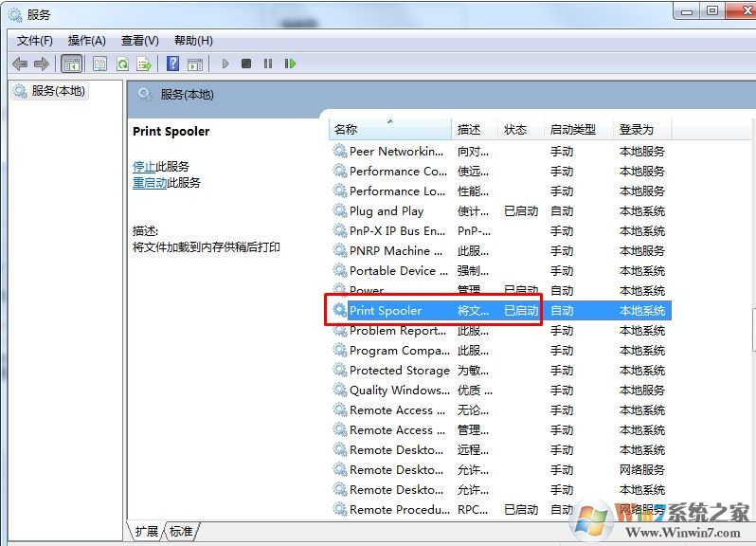This screenshot has height=546, width=756.
Task: Click the services window title bar icon
Action: 15,15
